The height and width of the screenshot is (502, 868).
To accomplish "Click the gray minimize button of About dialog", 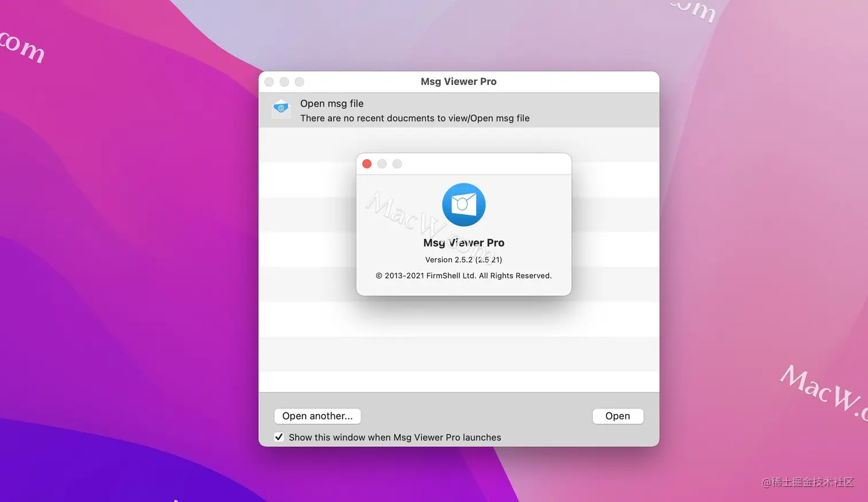I will (382, 164).
